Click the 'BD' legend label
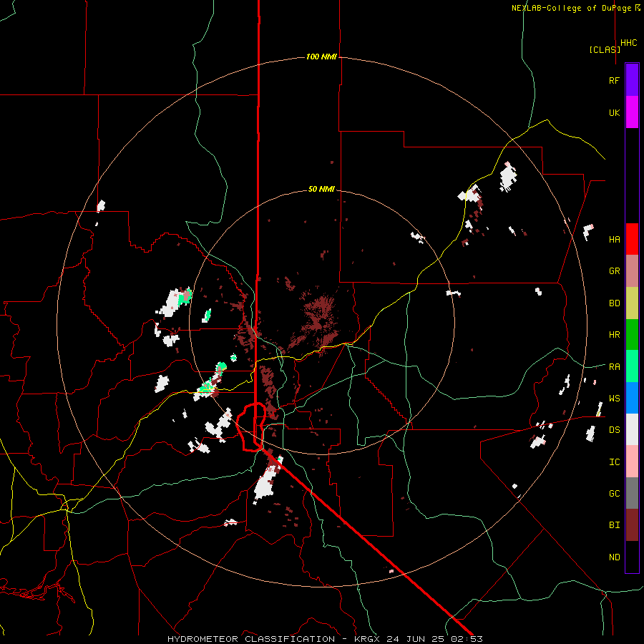 pos(614,303)
